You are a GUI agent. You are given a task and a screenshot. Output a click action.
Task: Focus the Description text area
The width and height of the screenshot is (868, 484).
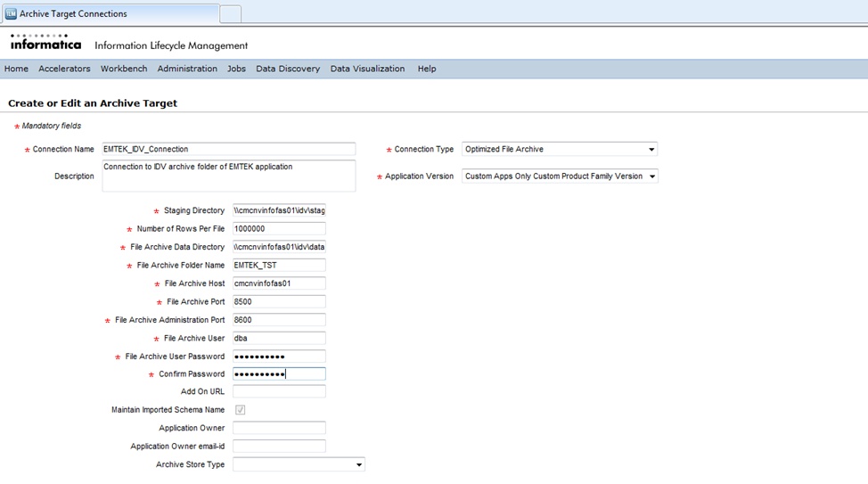pos(228,176)
